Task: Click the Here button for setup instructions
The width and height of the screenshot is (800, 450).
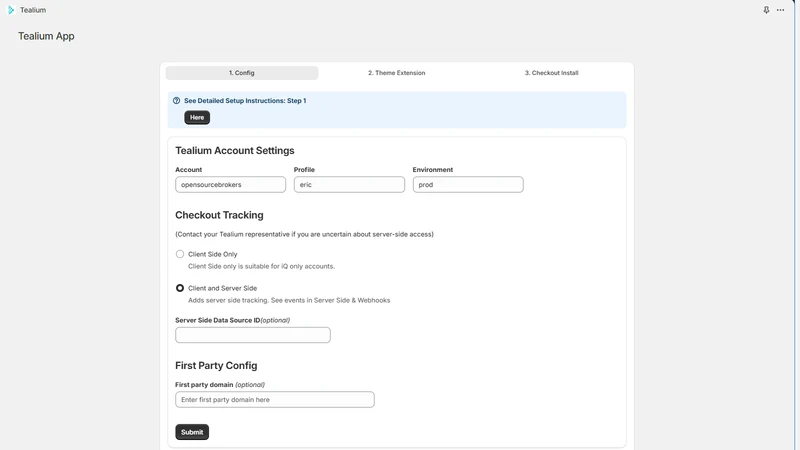Action: coord(197,117)
